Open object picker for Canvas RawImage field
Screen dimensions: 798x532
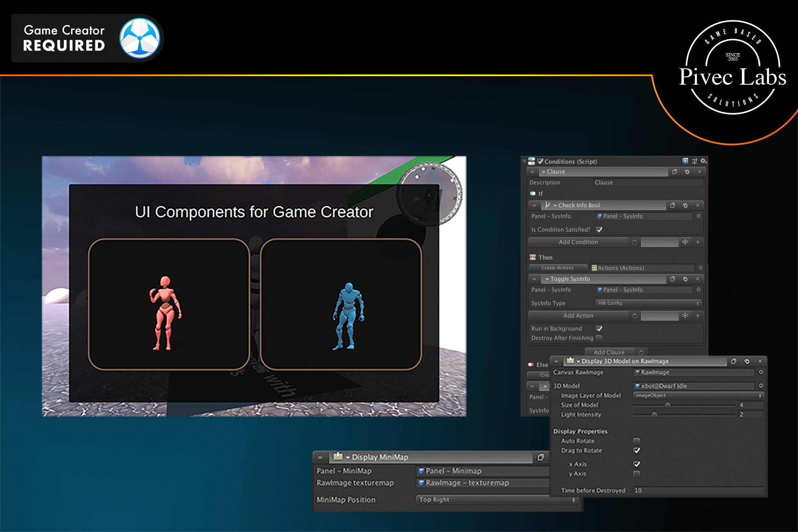pyautogui.click(x=761, y=372)
